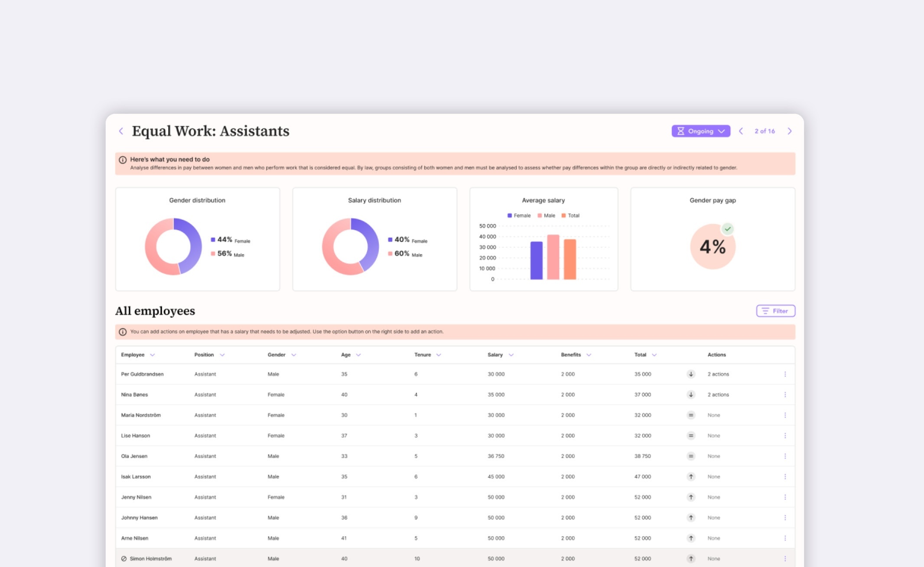Expand the Tenure column sort chevron
The height and width of the screenshot is (567, 924).
pos(439,355)
